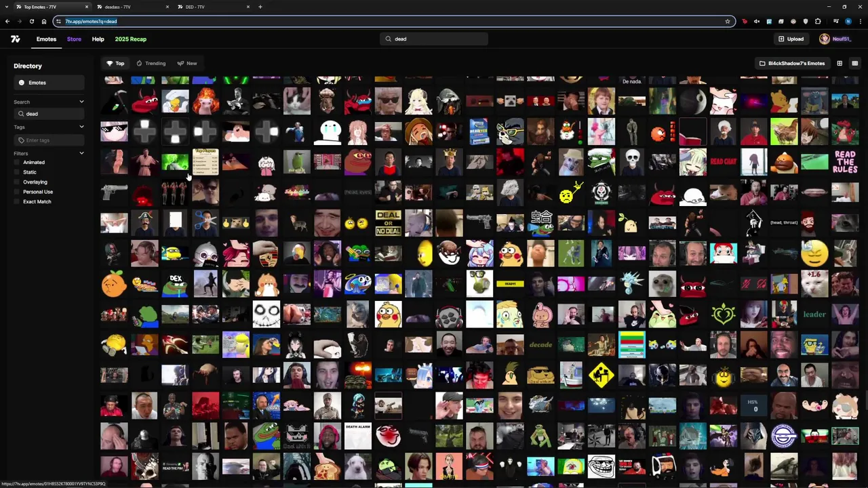Open a new browser tab

[260, 7]
